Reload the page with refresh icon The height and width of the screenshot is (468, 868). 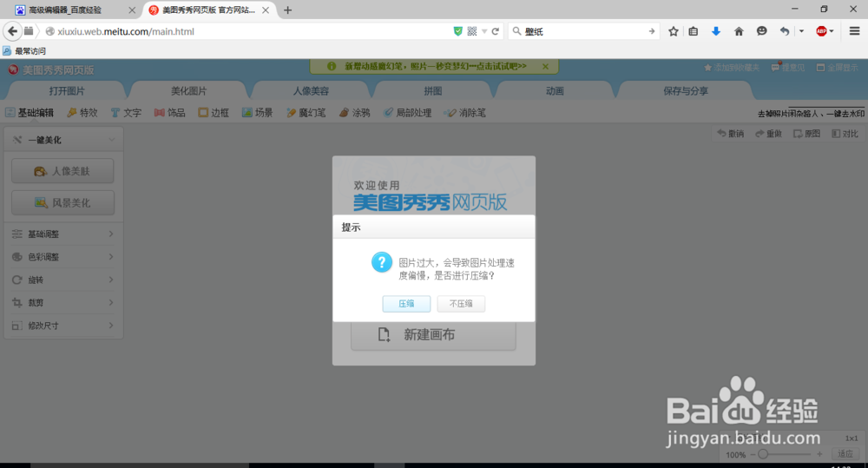[x=496, y=31]
